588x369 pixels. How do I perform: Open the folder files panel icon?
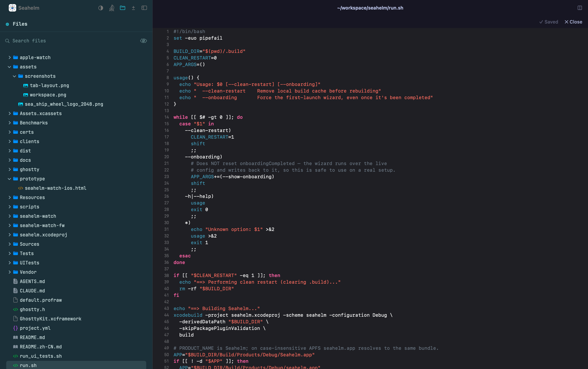(x=122, y=8)
